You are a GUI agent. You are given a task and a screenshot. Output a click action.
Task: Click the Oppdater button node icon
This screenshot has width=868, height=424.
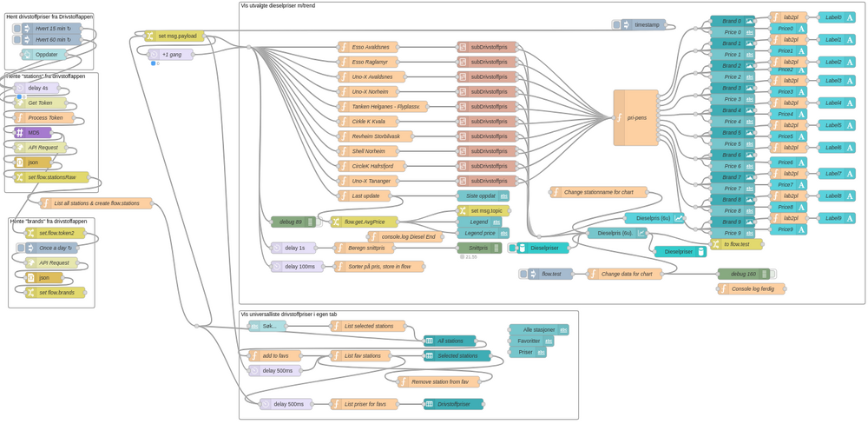27,55
